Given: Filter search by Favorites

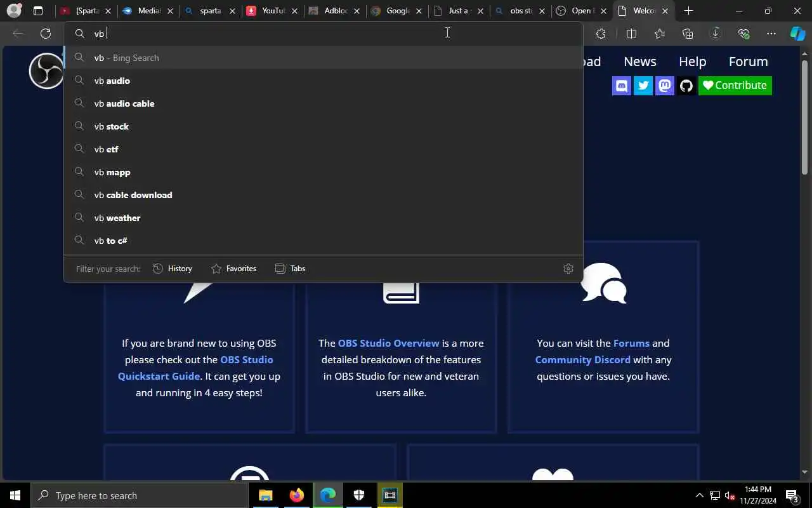Looking at the screenshot, I should (x=234, y=269).
